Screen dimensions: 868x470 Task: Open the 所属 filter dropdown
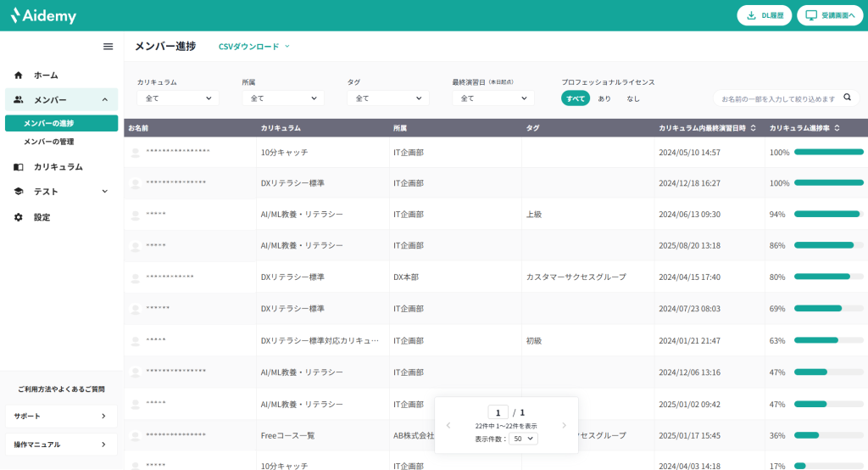pyautogui.click(x=282, y=98)
